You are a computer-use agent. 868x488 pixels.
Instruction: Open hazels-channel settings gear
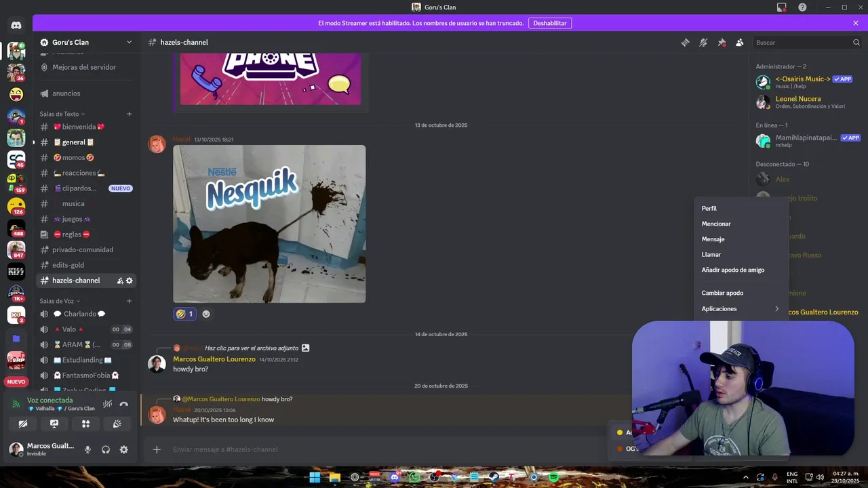coord(130,281)
